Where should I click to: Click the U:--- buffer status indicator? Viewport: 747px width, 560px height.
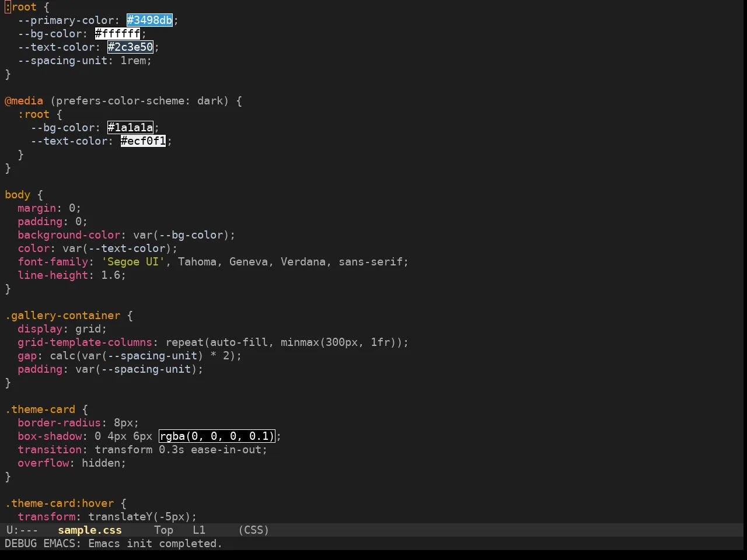point(22,530)
